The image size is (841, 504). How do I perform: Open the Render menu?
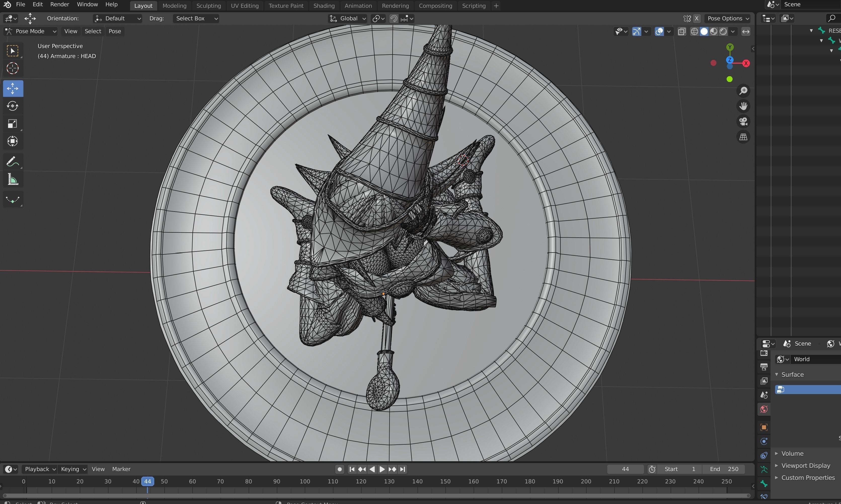(x=59, y=5)
